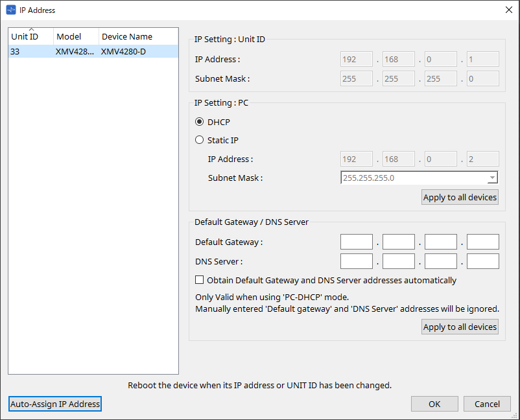Enable obtaining Default Gateway and DNS automatically
520x420 pixels.
(200, 281)
